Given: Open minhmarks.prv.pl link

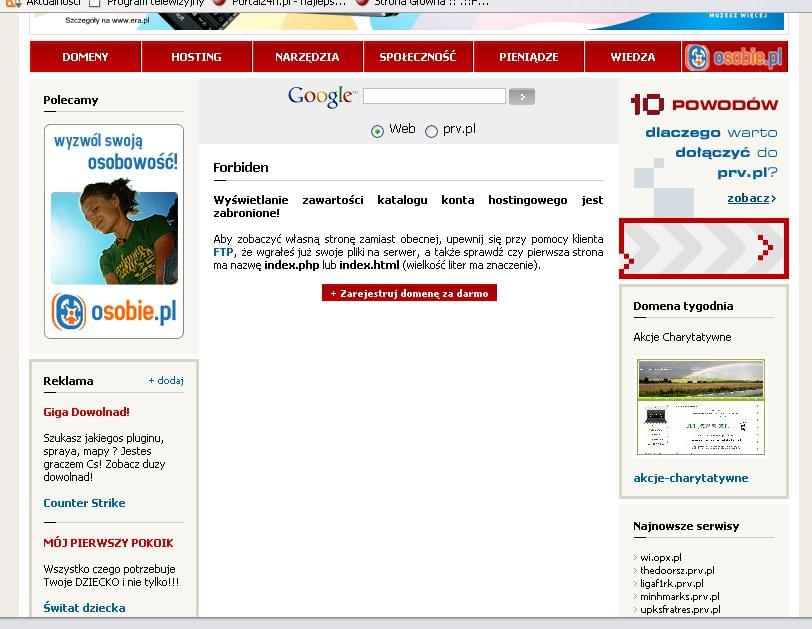Looking at the screenshot, I should 680,596.
